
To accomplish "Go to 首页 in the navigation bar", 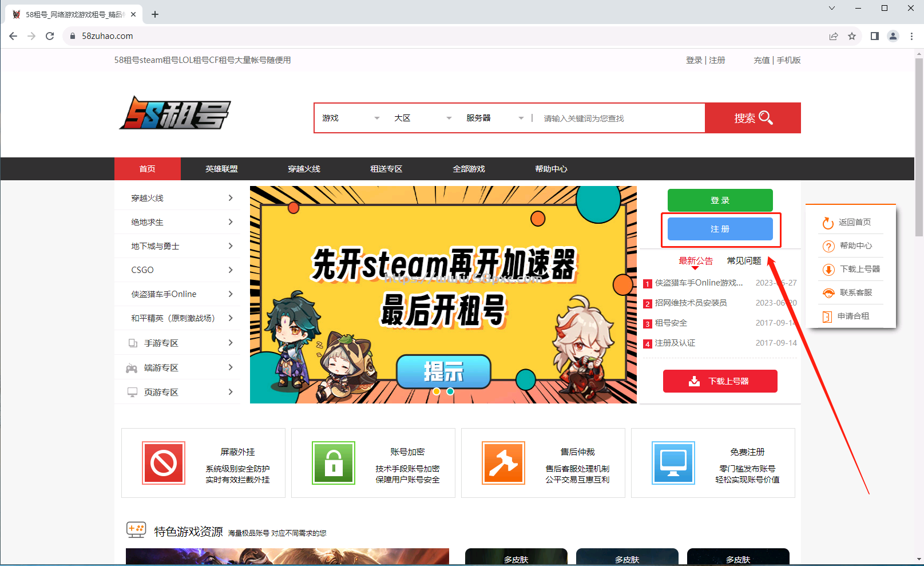I will click(x=148, y=169).
